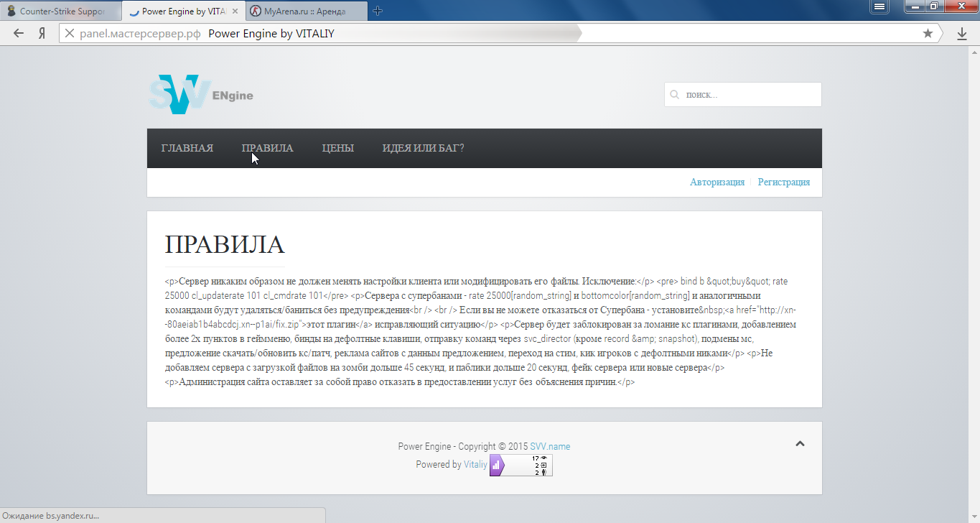The height and width of the screenshot is (523, 980).
Task: Click the site search field
Action: coord(743,94)
